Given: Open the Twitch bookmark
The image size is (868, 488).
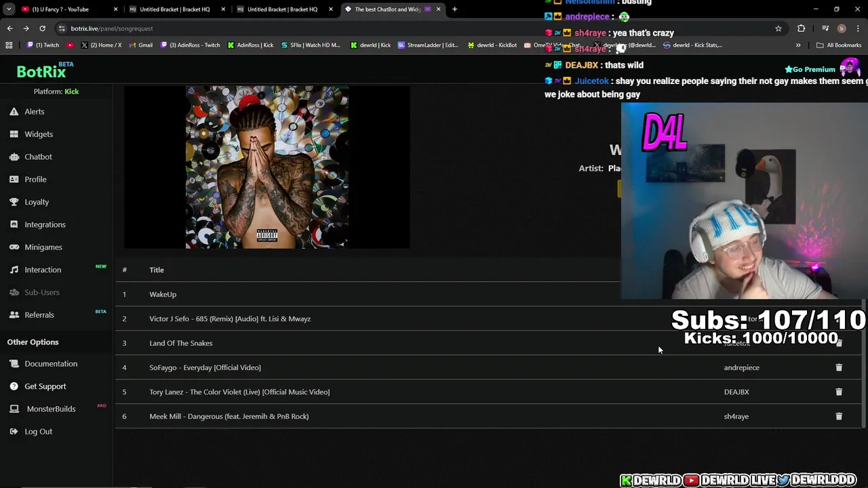Looking at the screenshot, I should coord(43,45).
